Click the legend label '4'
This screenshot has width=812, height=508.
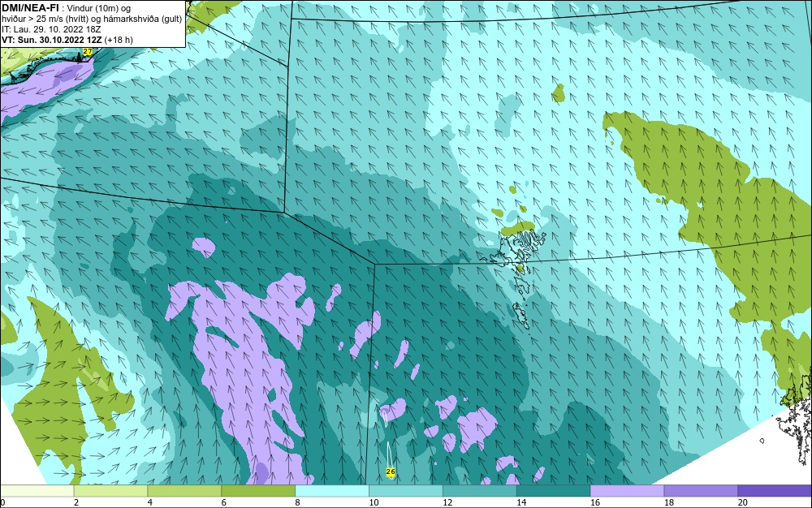149,502
